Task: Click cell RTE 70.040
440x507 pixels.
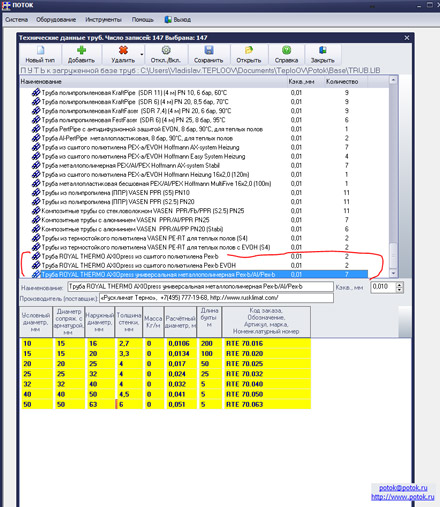Action: [x=267, y=384]
